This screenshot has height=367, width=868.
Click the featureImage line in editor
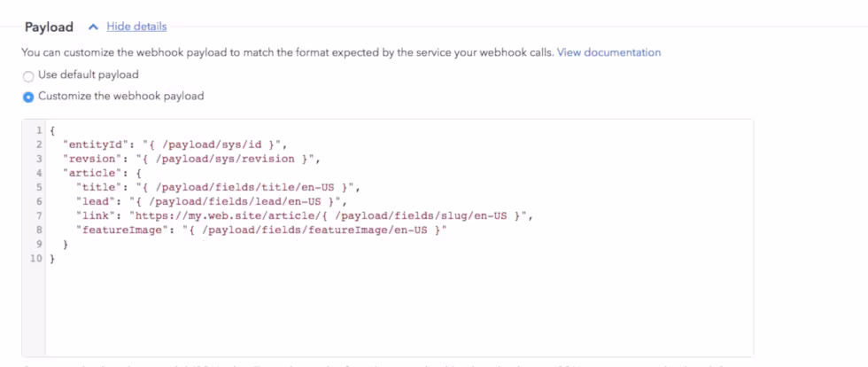(x=261, y=231)
